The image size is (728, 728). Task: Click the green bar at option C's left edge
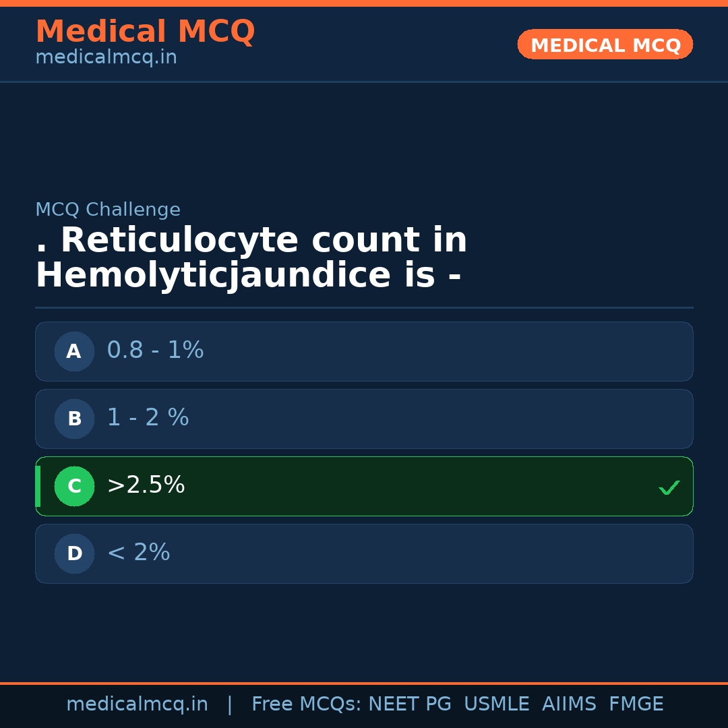pyautogui.click(x=38, y=486)
